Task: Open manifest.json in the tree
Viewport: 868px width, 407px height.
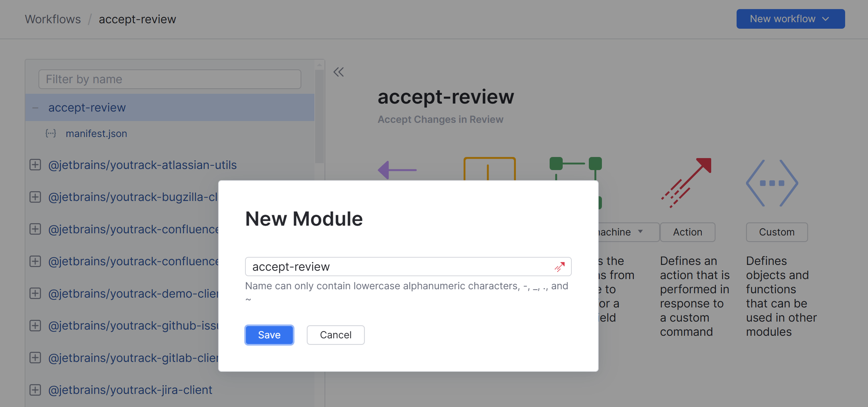Action: [96, 134]
